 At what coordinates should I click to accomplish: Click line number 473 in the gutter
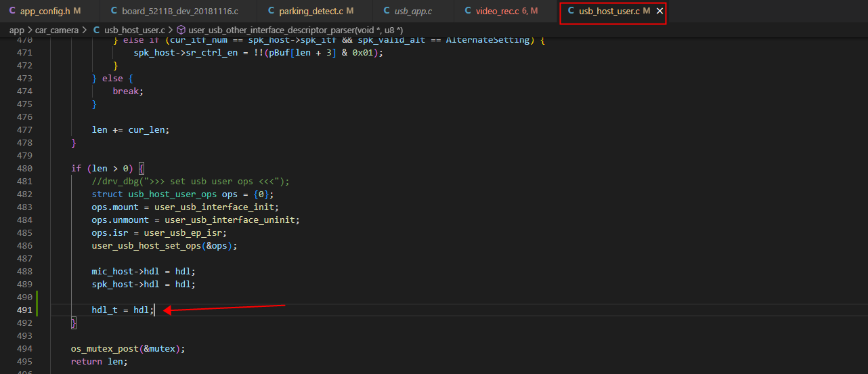[24, 79]
